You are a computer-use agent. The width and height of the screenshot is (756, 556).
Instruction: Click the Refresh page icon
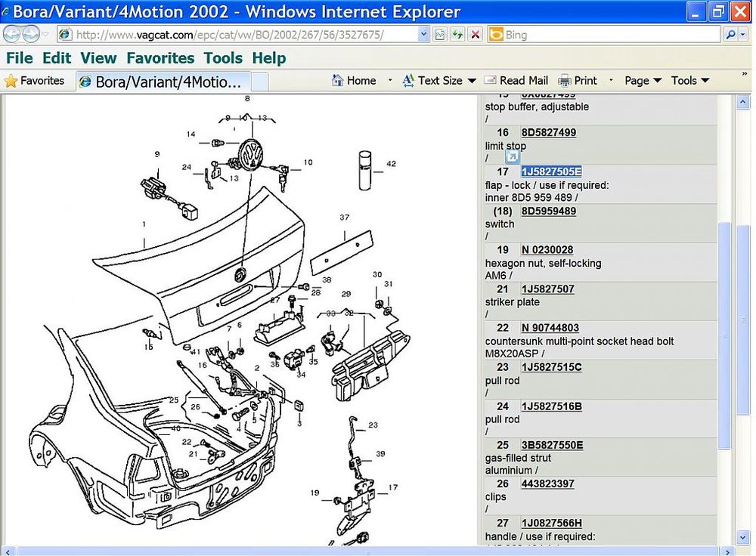(x=457, y=35)
